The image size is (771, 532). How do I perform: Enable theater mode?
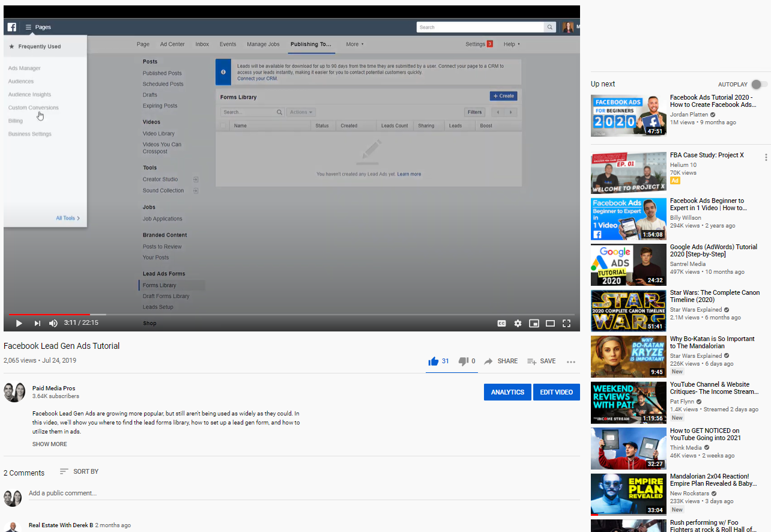550,323
